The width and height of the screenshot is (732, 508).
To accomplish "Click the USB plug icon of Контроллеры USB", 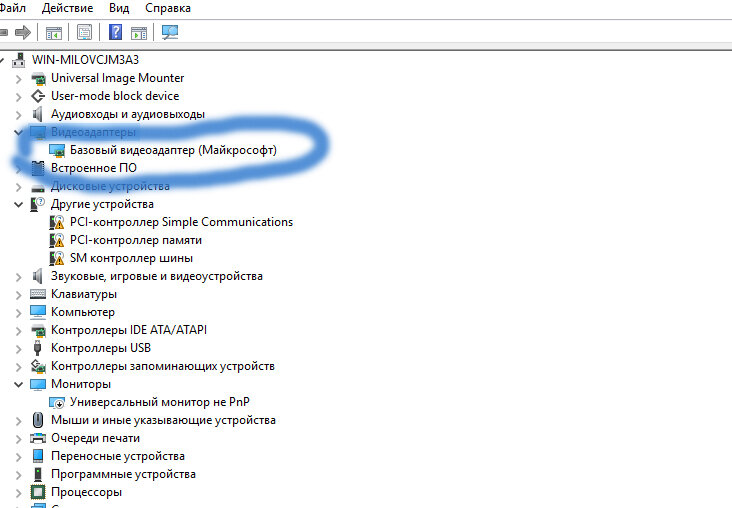I will pyautogui.click(x=38, y=348).
